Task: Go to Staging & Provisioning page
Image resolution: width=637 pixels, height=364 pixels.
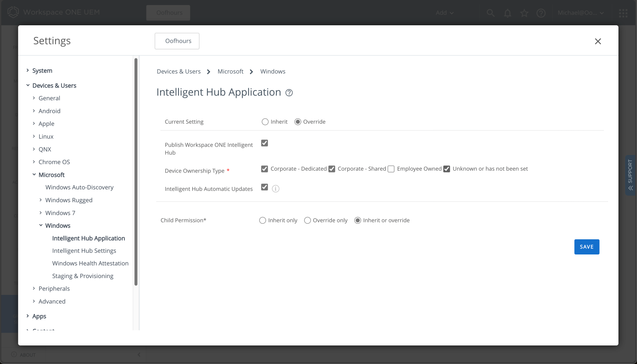Action: click(83, 276)
